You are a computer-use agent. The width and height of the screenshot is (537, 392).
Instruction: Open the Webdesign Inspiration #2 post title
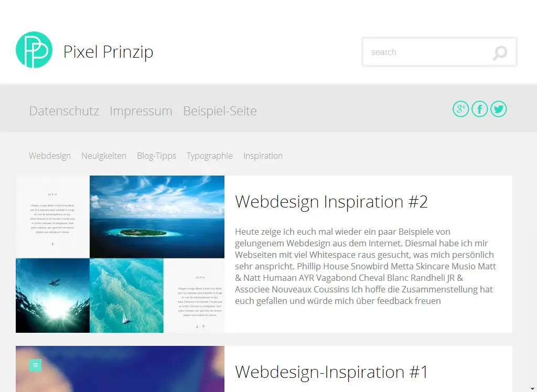[331, 201]
